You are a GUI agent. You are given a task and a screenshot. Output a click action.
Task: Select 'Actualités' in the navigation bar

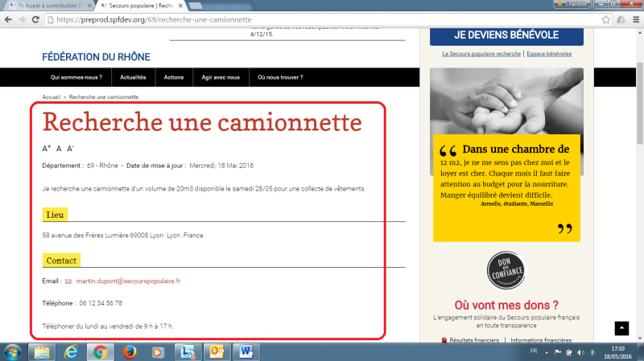click(133, 78)
